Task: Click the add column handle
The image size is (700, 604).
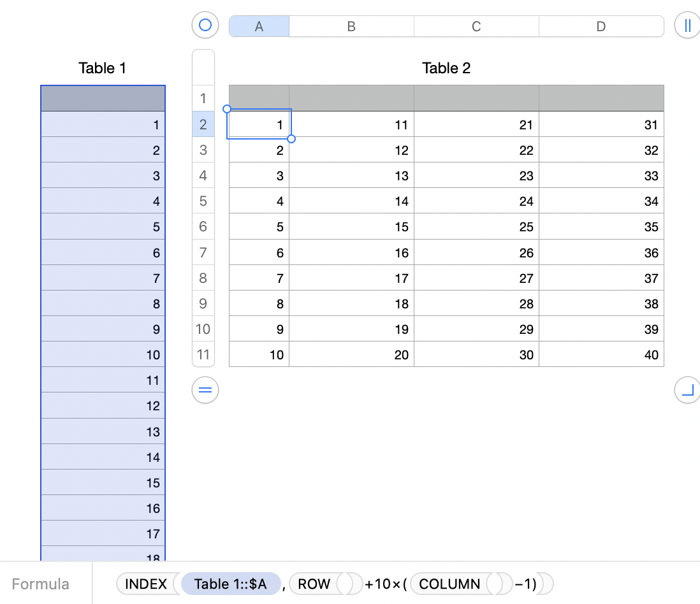Action: pyautogui.click(x=687, y=25)
